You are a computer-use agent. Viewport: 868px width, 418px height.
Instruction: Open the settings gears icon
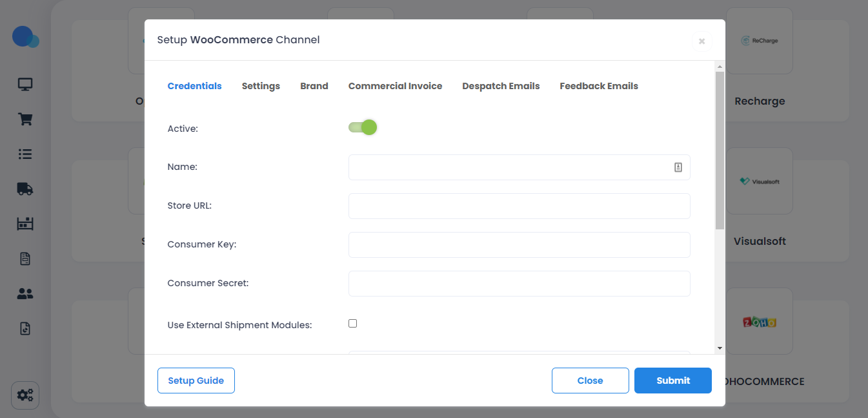point(25,395)
